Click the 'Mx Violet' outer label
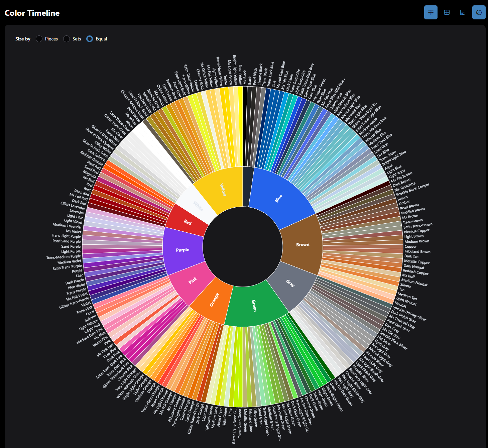Image resolution: width=488 pixels, height=448 pixels. tap(74, 231)
